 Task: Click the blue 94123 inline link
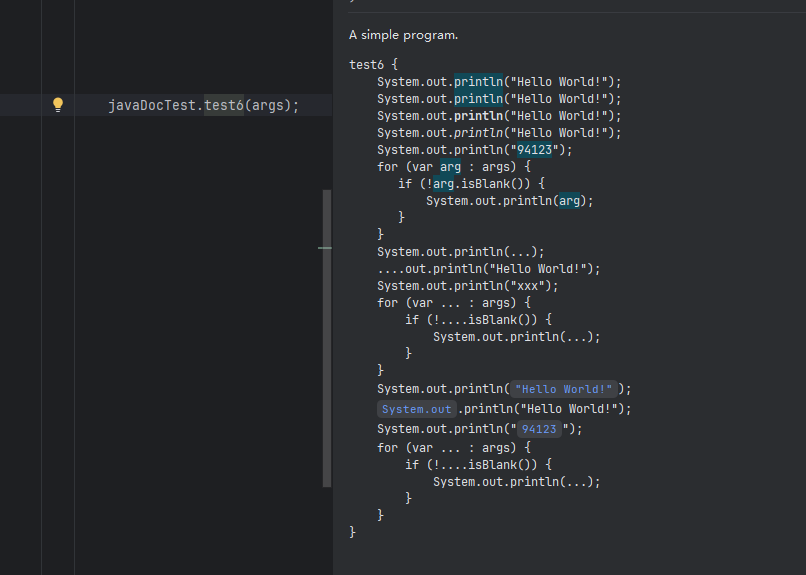point(539,429)
